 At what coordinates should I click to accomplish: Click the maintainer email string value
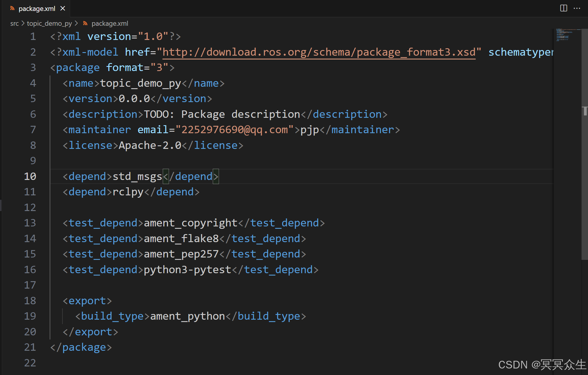(234, 130)
